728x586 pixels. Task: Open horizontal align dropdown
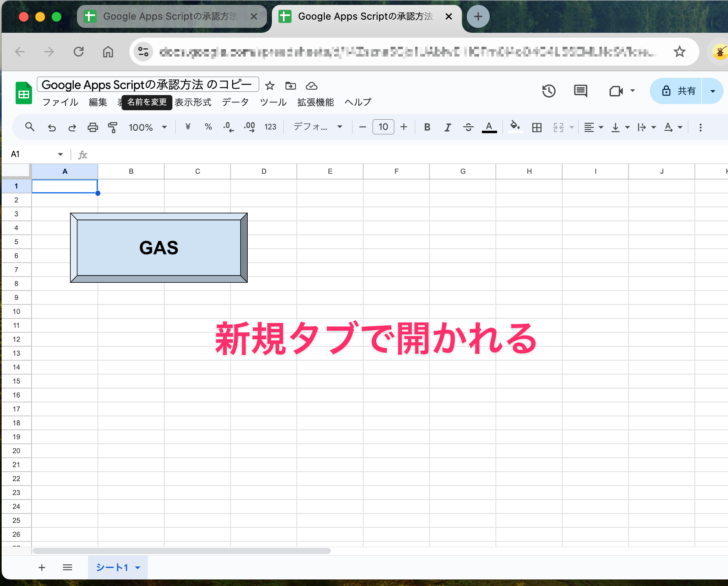pyautogui.click(x=594, y=127)
